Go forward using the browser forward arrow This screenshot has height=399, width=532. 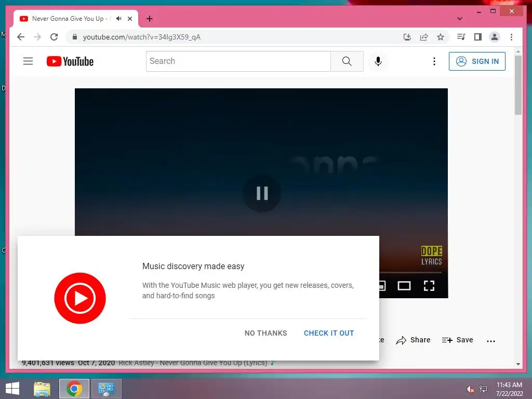point(37,37)
